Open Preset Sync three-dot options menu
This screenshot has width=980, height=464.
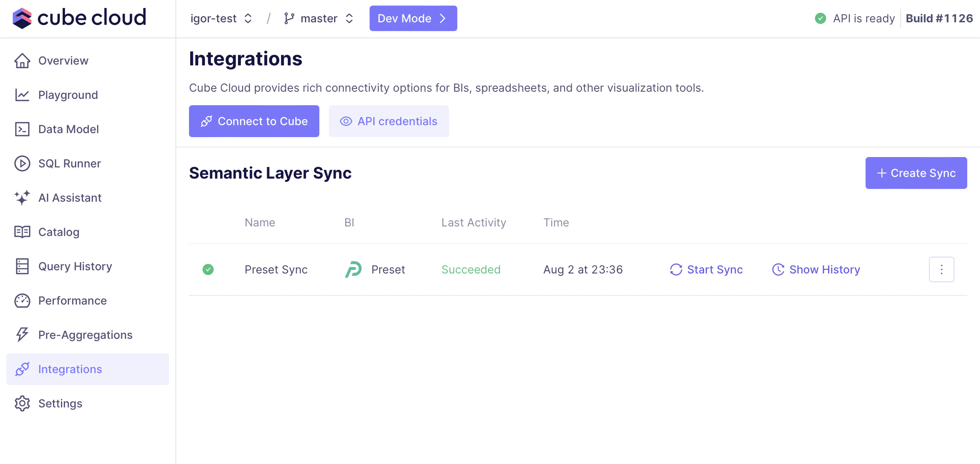pyautogui.click(x=941, y=269)
